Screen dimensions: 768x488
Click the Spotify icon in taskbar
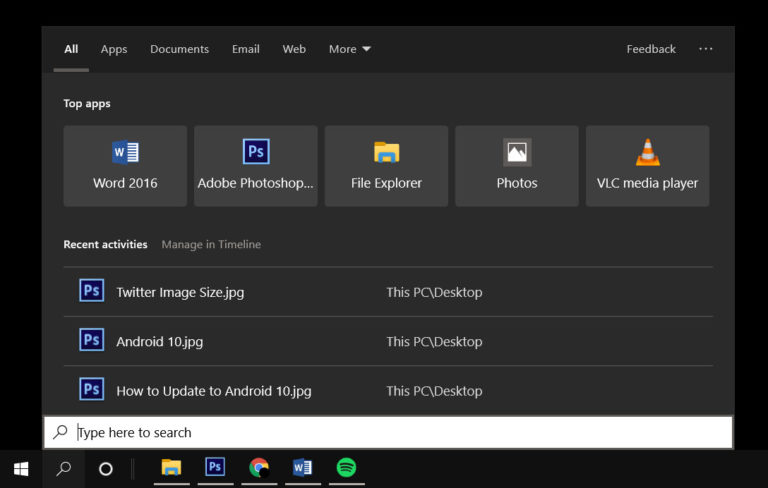pos(346,468)
